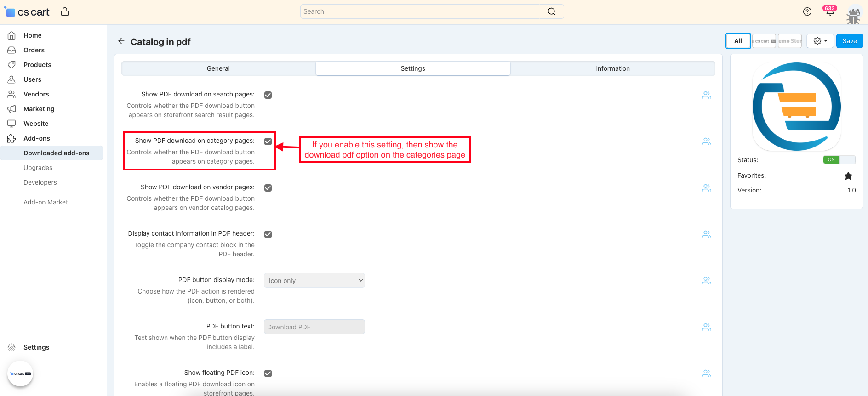
Task: Click the search magnifier icon
Action: click(552, 12)
